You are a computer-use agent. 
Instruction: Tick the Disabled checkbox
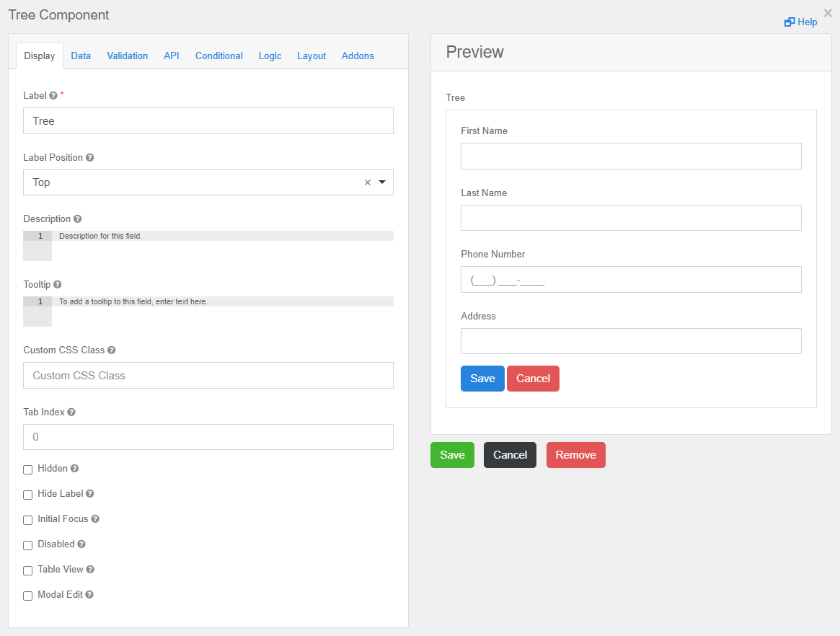28,545
